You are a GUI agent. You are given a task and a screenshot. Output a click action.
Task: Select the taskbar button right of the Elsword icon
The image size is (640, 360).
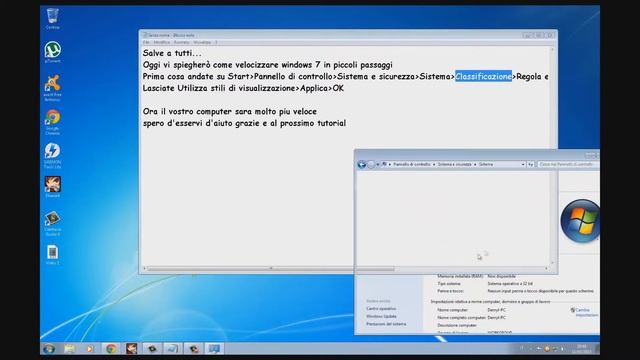152,349
